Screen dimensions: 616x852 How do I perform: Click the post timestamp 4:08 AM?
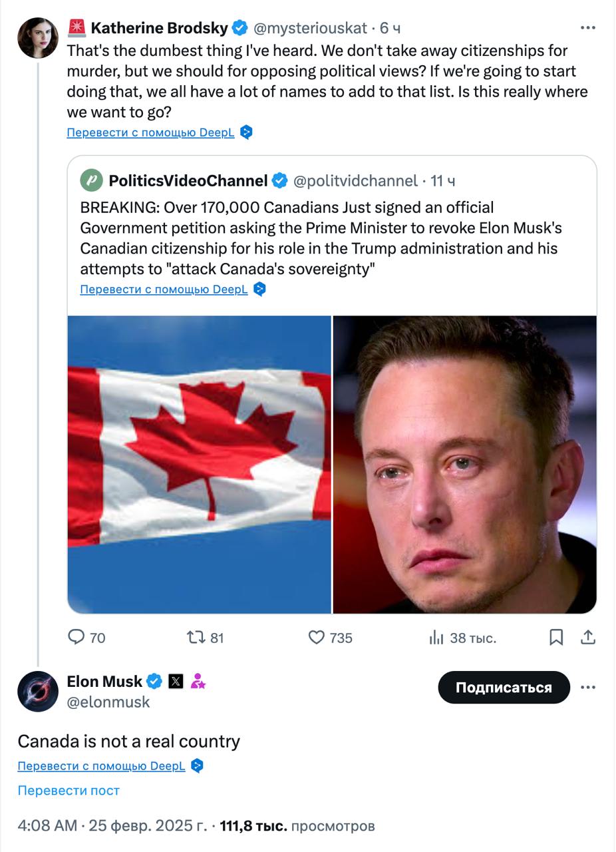(47, 826)
